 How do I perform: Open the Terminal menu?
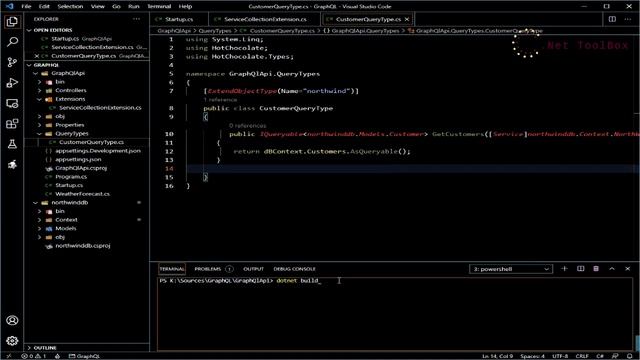[x=159, y=6]
